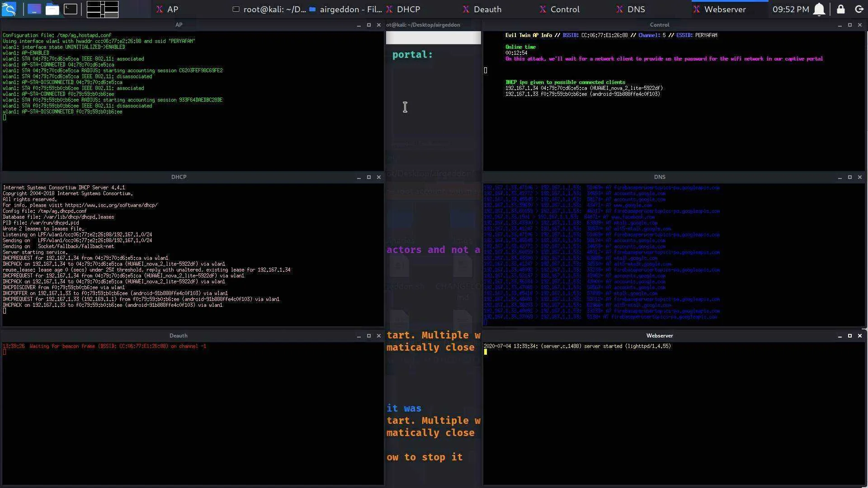Viewport: 868px width, 488px height.
Task: Maximize the DNS window
Action: (x=850, y=177)
